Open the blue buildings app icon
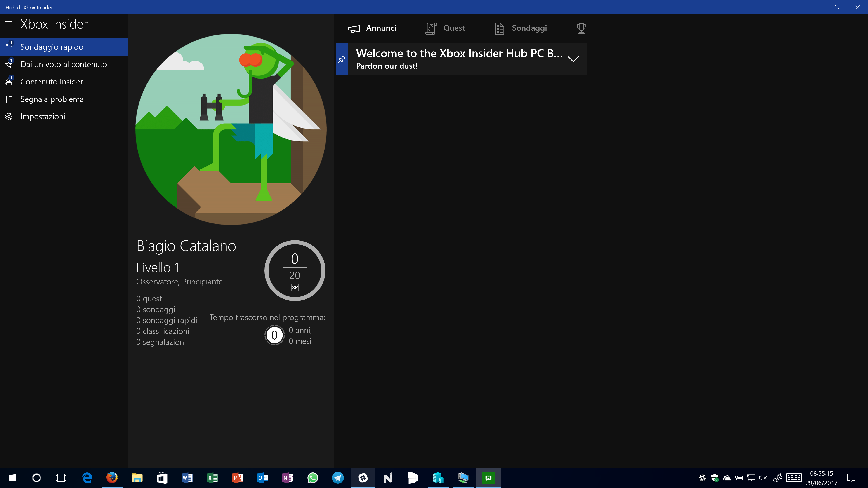868x488 pixels. [x=438, y=478]
